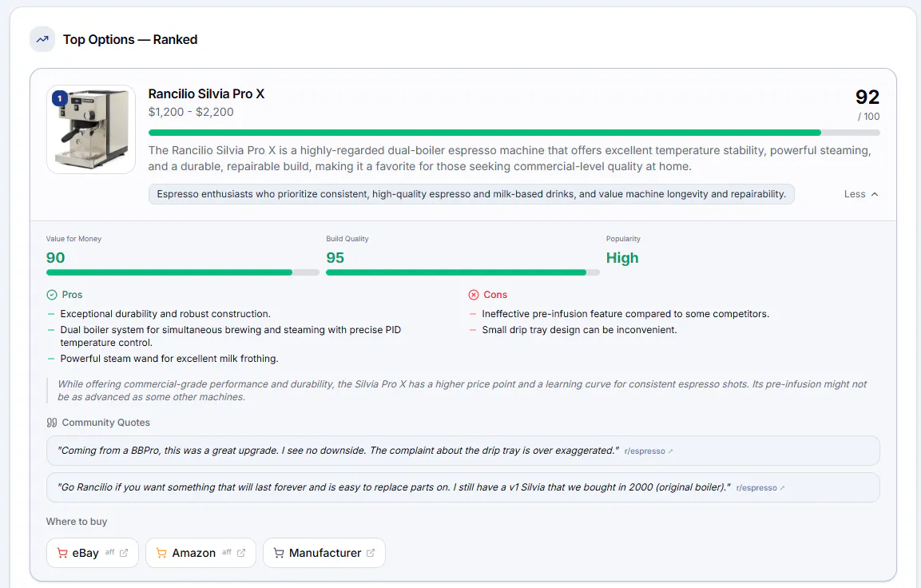Click the Pros heading text
This screenshot has height=588, width=921.
(x=72, y=295)
